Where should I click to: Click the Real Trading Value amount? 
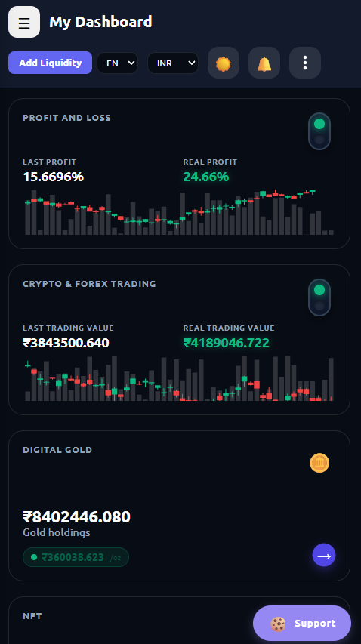point(227,343)
